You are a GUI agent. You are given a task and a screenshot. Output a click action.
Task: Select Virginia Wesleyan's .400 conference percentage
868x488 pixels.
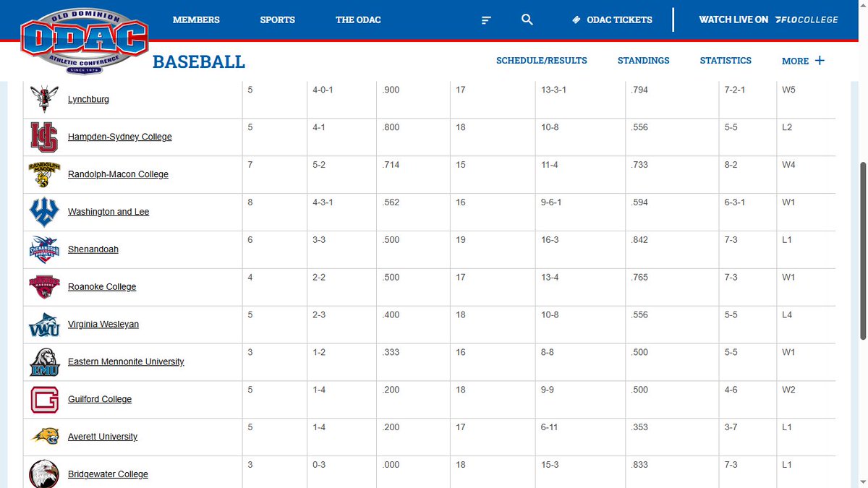tap(391, 315)
